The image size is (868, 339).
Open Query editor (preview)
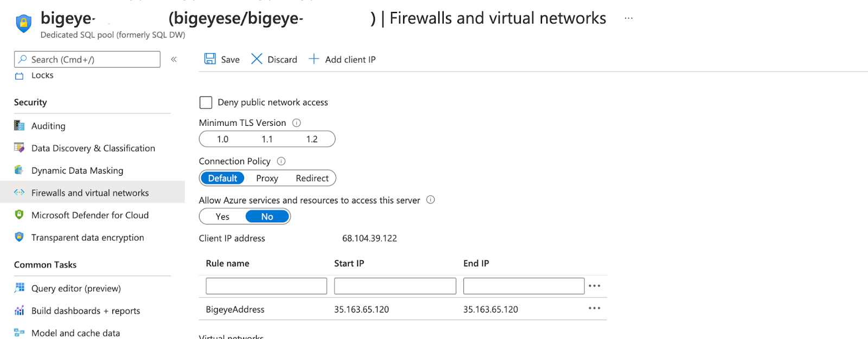point(76,288)
